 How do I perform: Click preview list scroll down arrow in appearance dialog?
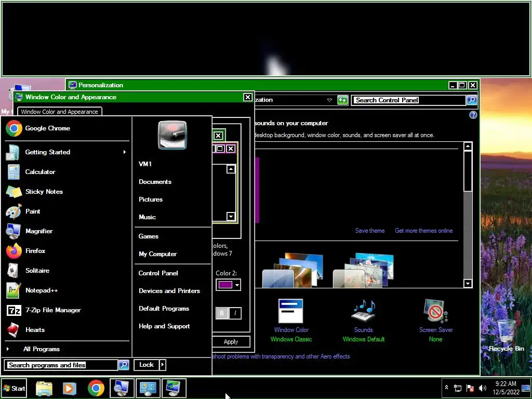[x=231, y=216]
